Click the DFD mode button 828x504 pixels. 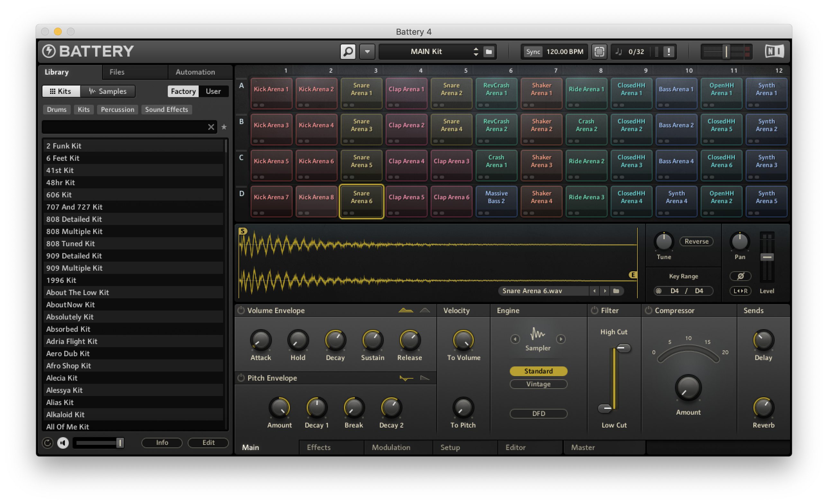538,413
